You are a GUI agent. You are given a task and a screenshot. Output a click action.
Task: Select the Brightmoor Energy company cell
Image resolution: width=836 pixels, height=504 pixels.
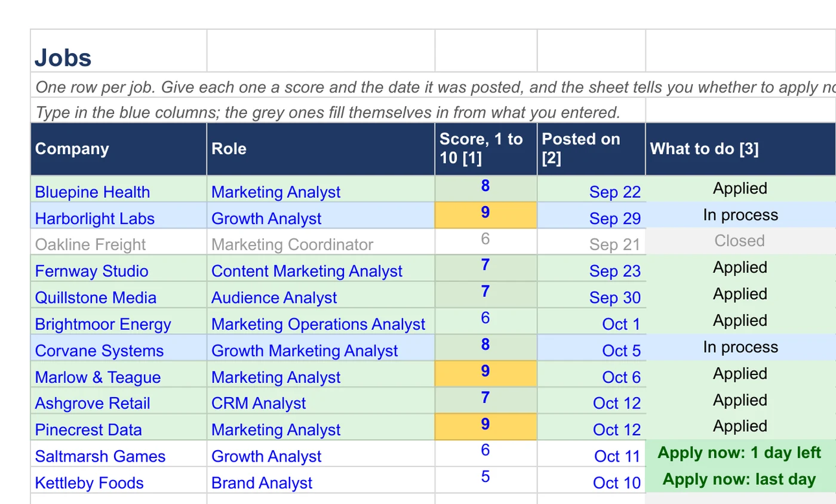point(119,321)
